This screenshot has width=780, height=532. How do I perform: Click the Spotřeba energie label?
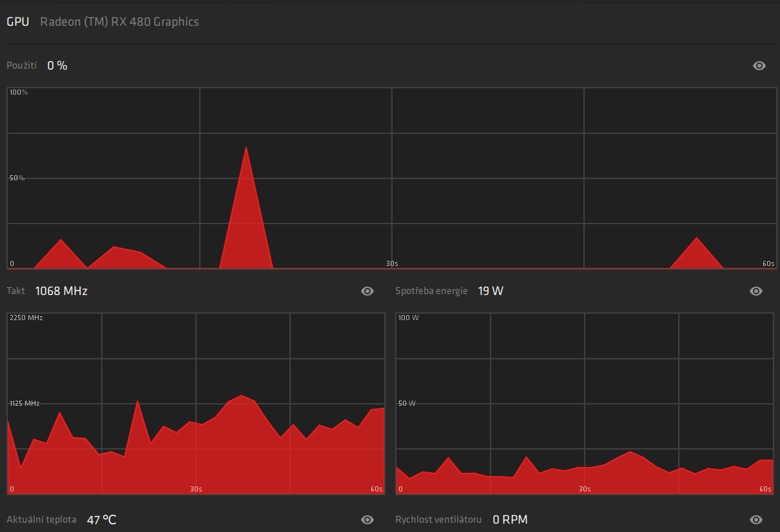[x=431, y=291]
